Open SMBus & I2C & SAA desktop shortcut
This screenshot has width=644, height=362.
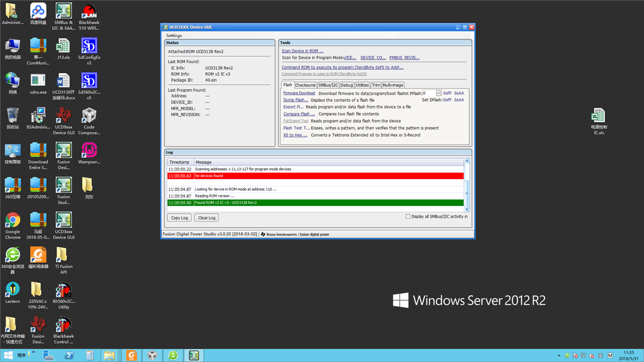click(x=63, y=16)
